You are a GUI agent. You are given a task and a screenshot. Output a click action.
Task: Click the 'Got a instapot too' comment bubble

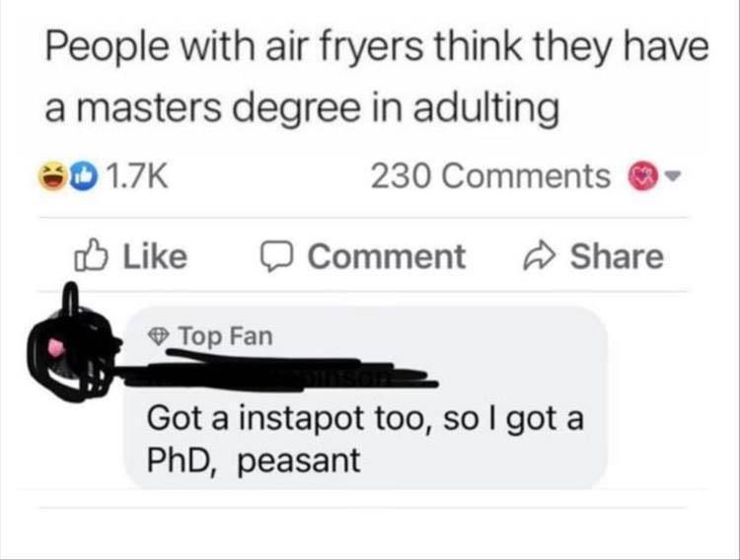click(x=365, y=398)
